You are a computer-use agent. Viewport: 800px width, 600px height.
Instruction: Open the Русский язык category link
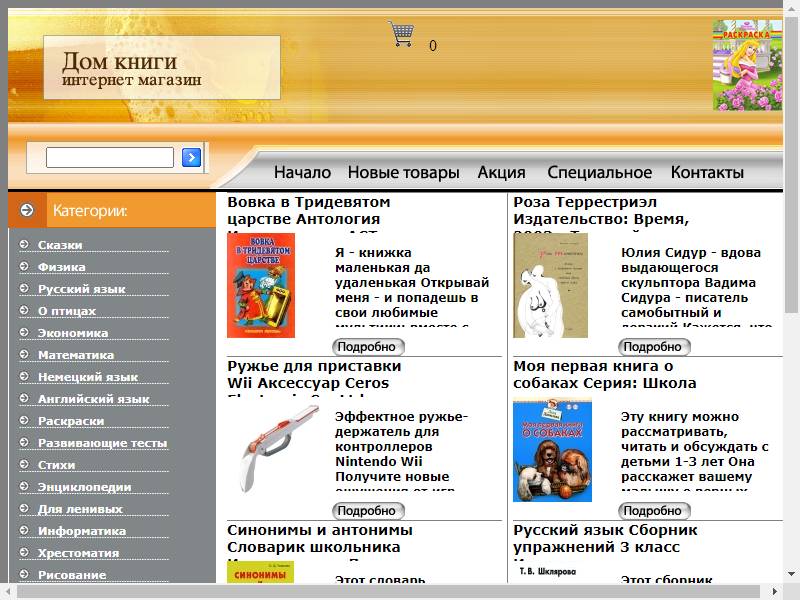point(82,289)
